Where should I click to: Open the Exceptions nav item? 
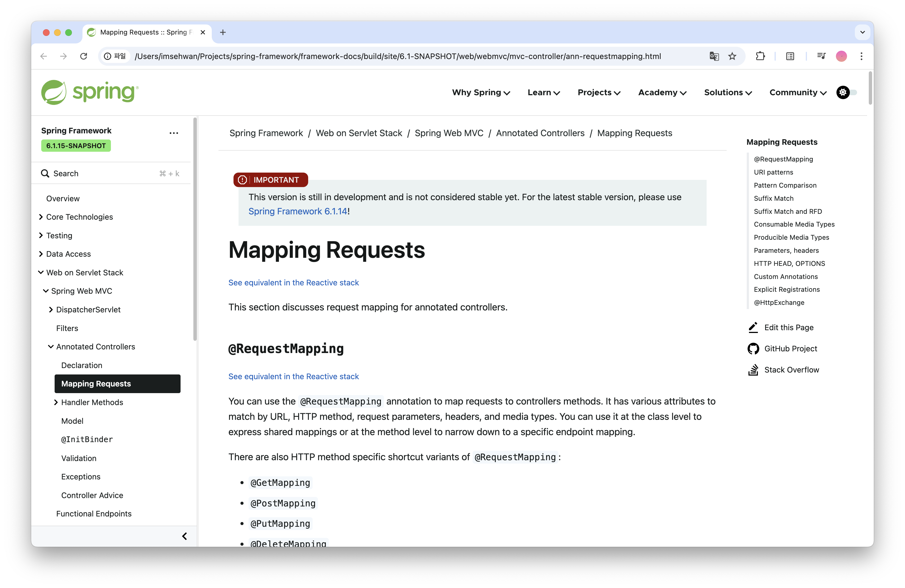point(81,476)
